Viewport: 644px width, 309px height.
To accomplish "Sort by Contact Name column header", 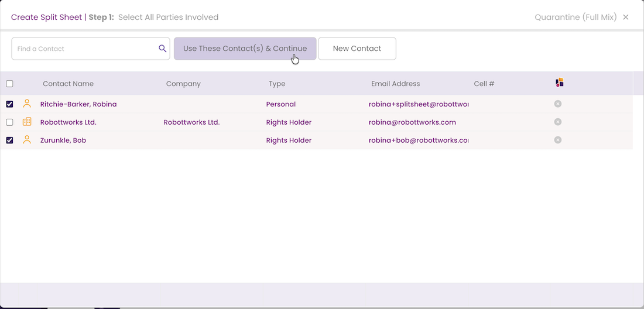I will (x=68, y=84).
